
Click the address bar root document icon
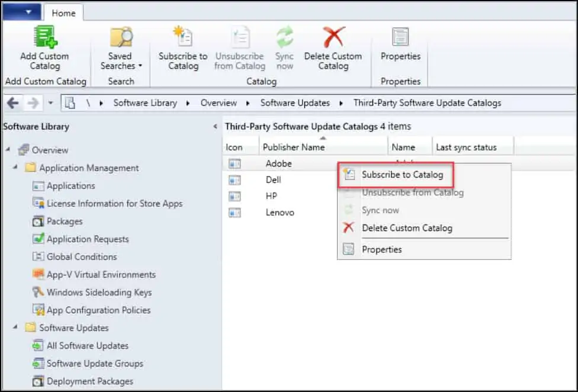tap(70, 103)
